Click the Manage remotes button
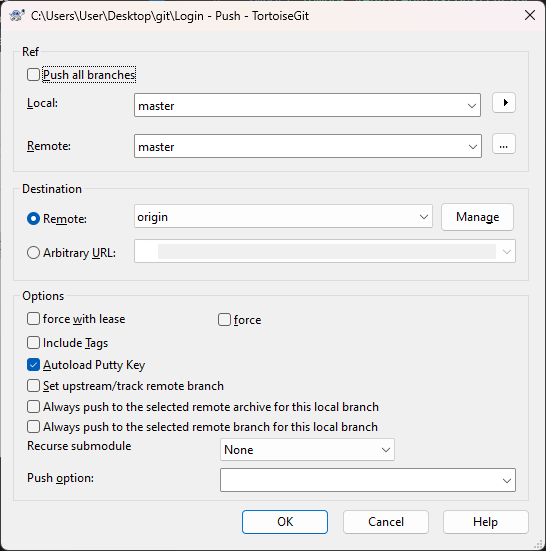Viewport: 546px width, 551px height. (477, 217)
